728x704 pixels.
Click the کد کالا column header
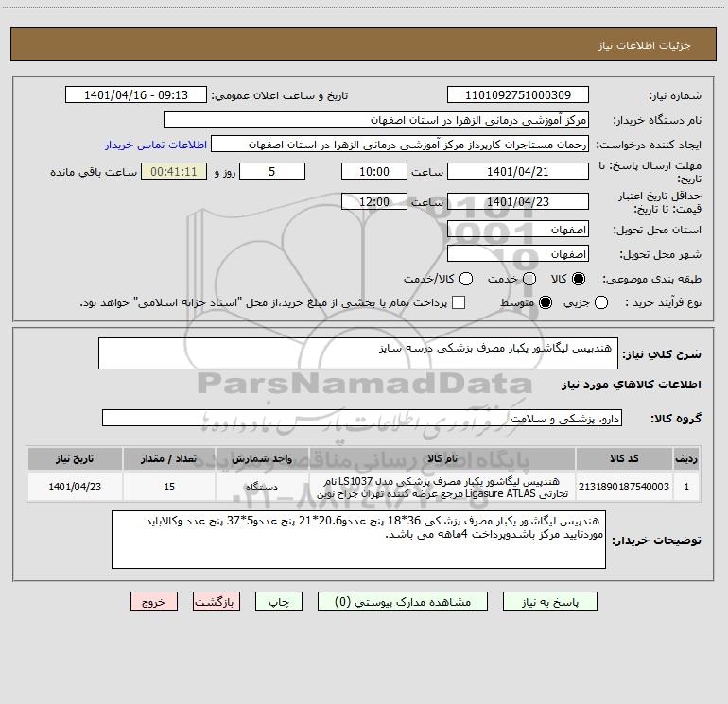point(624,459)
